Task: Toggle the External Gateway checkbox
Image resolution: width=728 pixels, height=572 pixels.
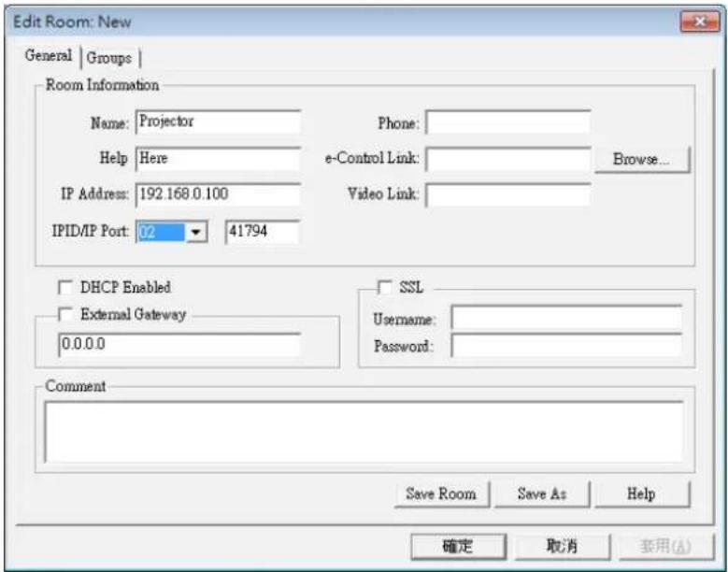Action: click(x=65, y=314)
